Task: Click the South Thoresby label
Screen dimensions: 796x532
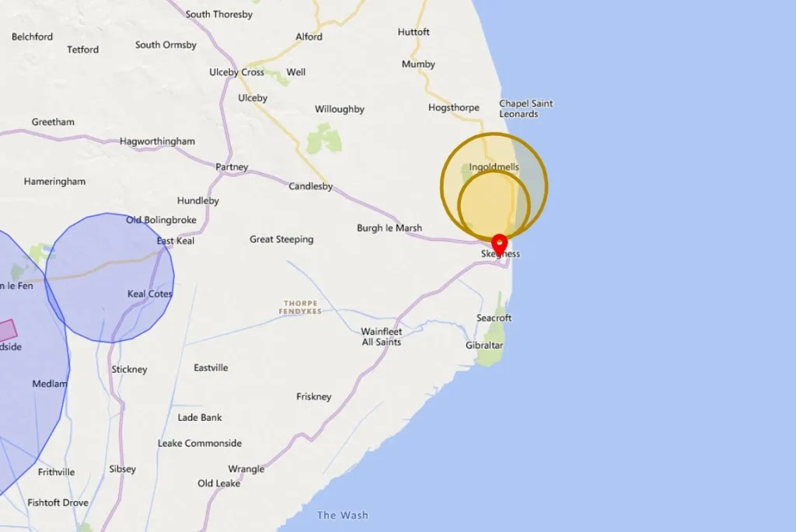Action: point(218,14)
